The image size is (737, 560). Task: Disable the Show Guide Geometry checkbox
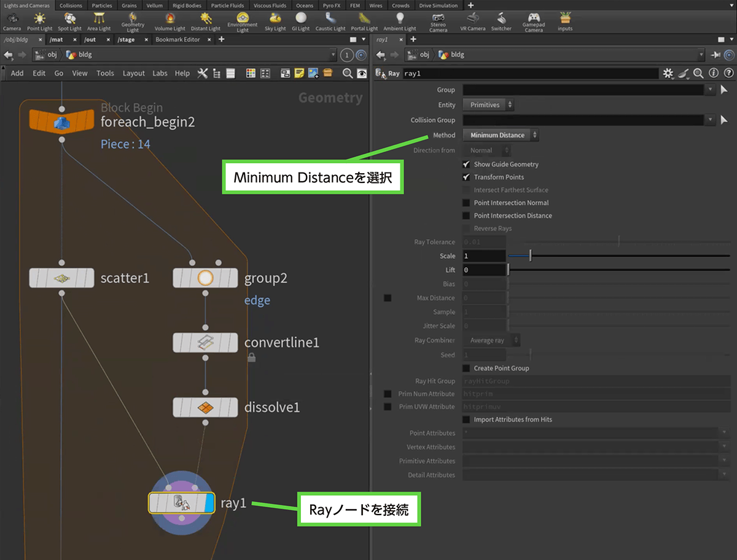[x=467, y=165]
